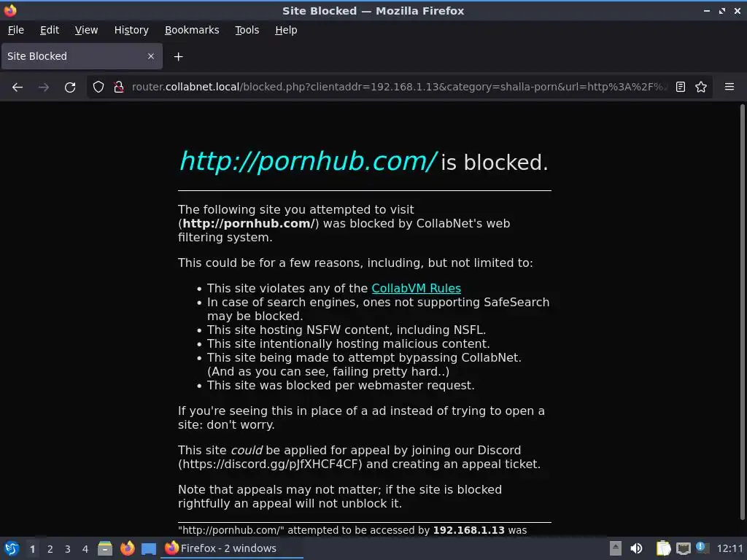Go back to the previous page
The image size is (747, 560).
(x=18, y=87)
